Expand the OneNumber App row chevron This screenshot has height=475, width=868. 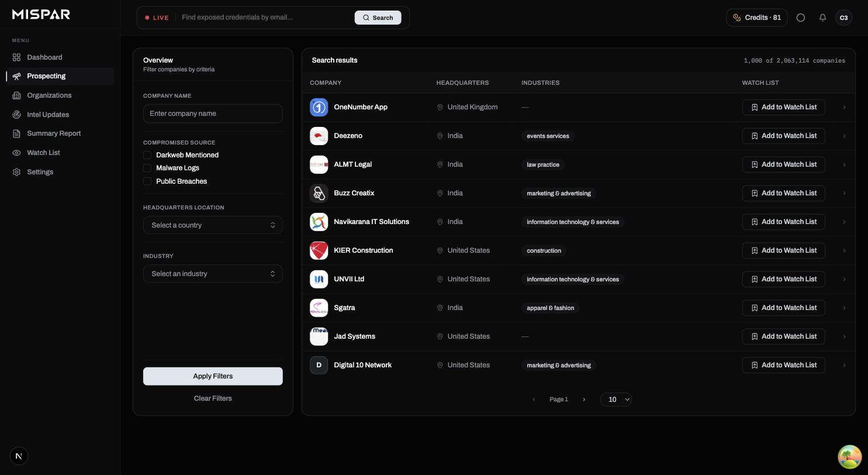coord(844,108)
